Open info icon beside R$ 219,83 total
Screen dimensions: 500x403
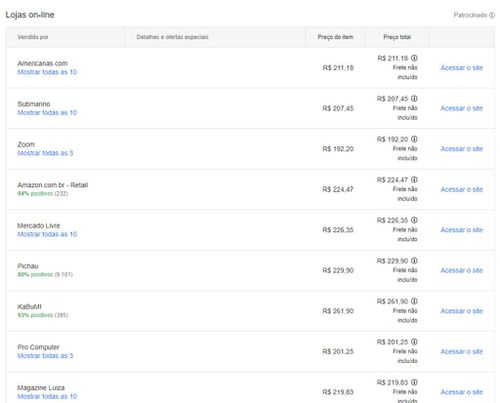tap(414, 382)
